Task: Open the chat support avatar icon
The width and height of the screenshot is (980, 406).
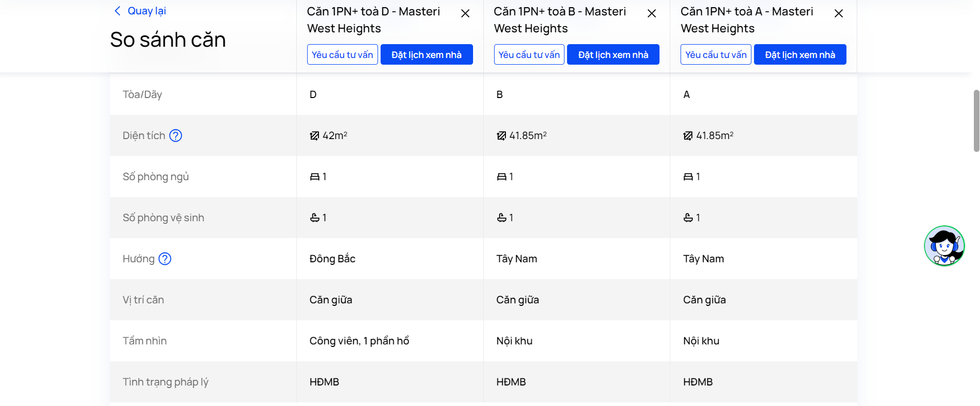Action: click(944, 246)
